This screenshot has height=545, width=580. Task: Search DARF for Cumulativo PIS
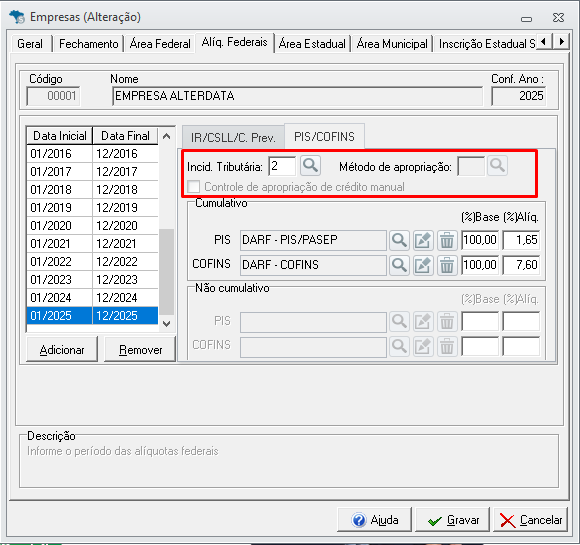tap(399, 240)
